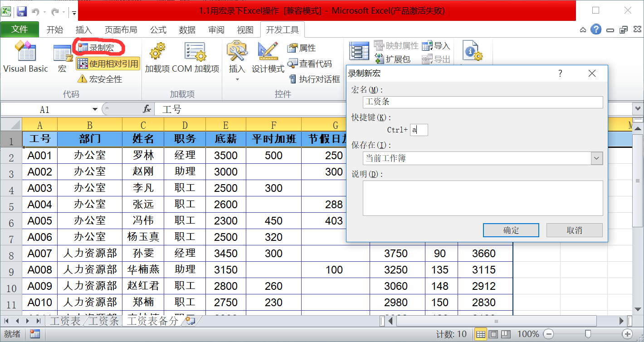Click 查看代码 view code
The width and height of the screenshot is (644, 342).
pyautogui.click(x=310, y=64)
